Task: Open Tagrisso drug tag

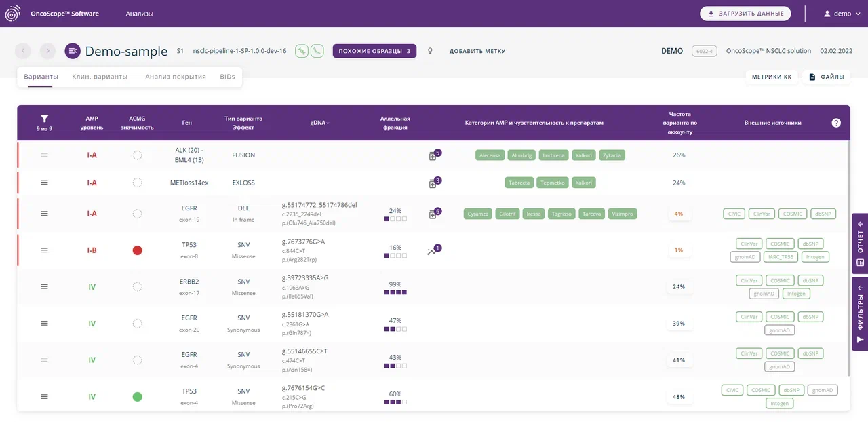Action: [562, 214]
